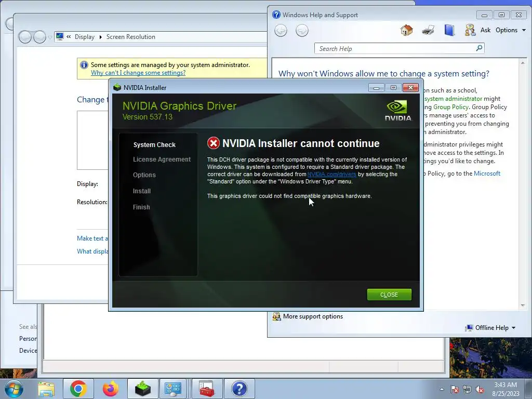Viewport: 532px width, 399px height.
Task: Switch to Control Panel taskbar button
Action: (173, 389)
